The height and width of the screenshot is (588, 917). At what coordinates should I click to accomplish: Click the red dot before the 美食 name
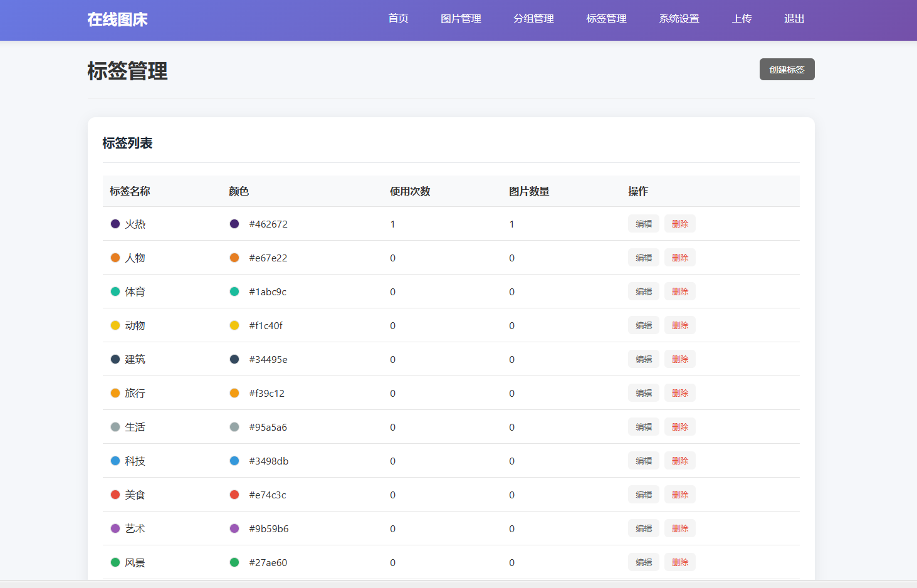pos(115,495)
